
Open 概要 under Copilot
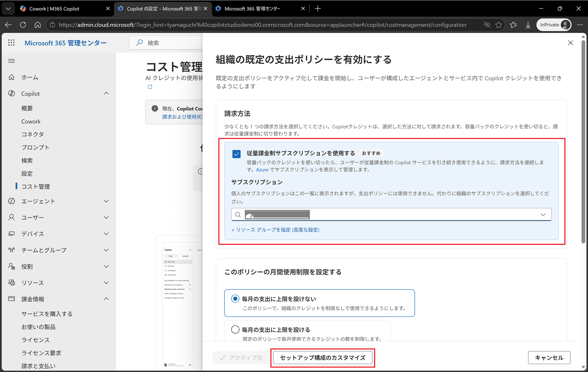[x=27, y=108]
